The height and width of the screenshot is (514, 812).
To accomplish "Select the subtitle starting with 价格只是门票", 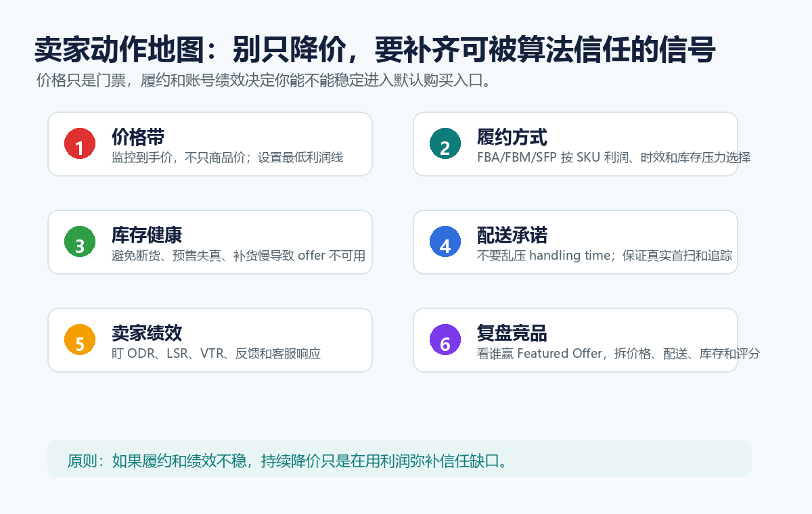I will (263, 80).
